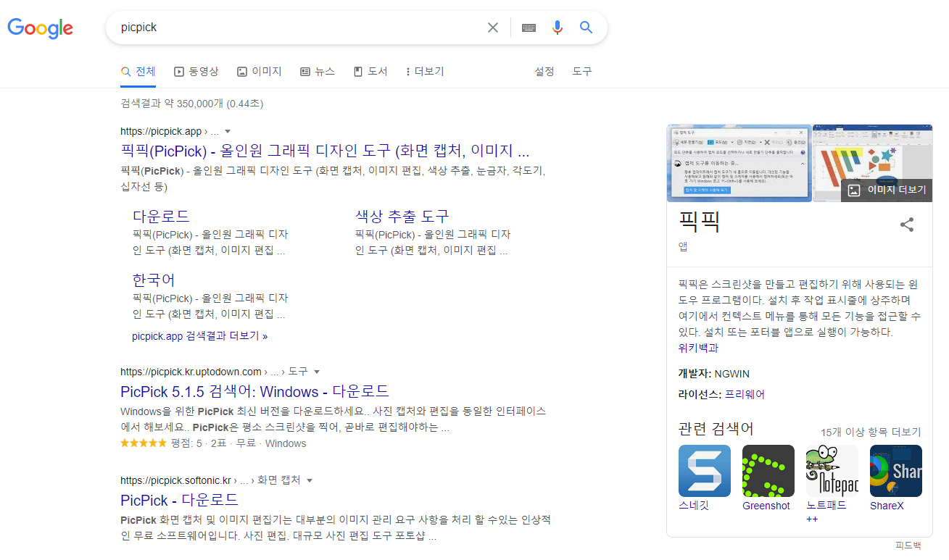Open the 다운로드 sitelink
This screenshot has width=949, height=560.
pos(161,216)
